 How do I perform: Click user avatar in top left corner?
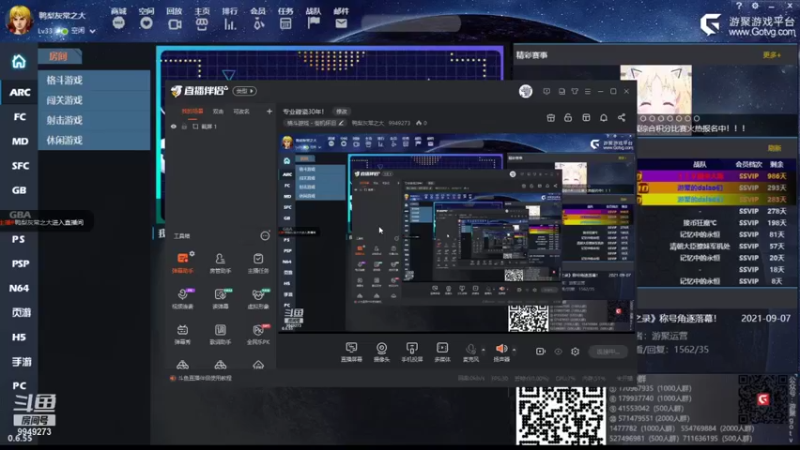click(19, 20)
